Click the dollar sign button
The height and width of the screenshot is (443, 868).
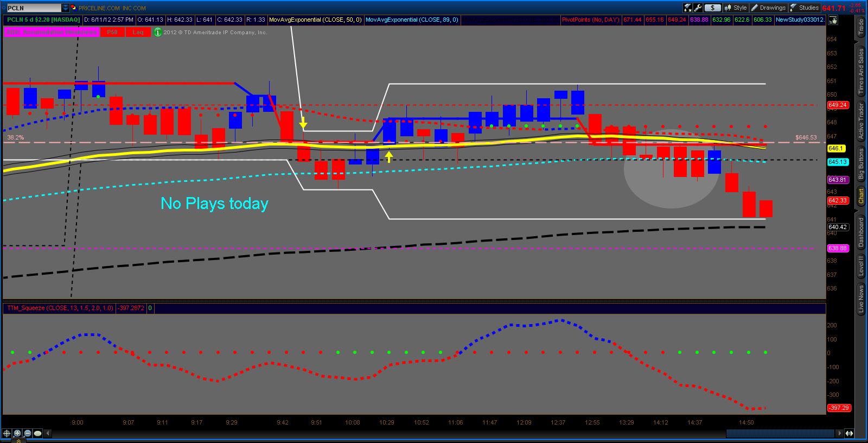point(712,8)
